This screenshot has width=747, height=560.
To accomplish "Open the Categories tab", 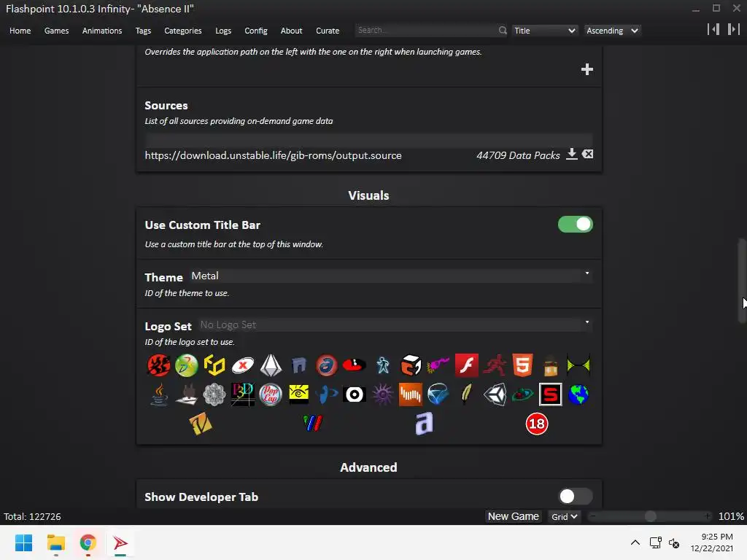I will coord(183,31).
